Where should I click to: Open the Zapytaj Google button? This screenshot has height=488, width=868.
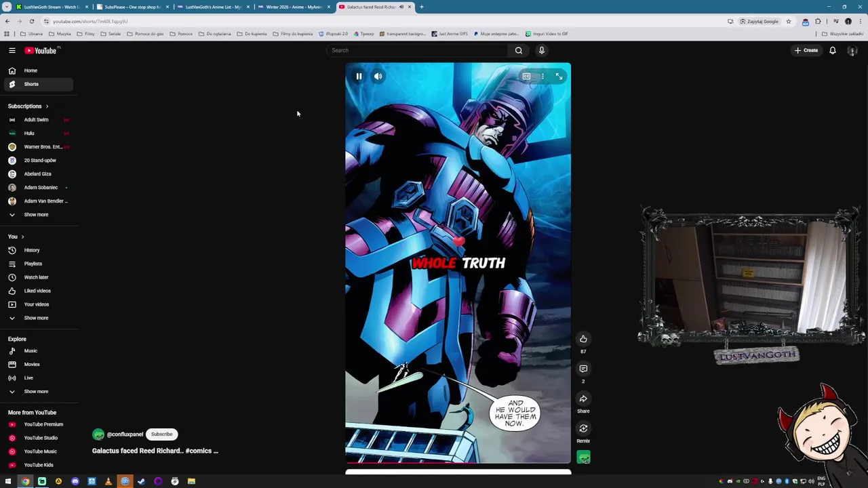[x=759, y=21]
